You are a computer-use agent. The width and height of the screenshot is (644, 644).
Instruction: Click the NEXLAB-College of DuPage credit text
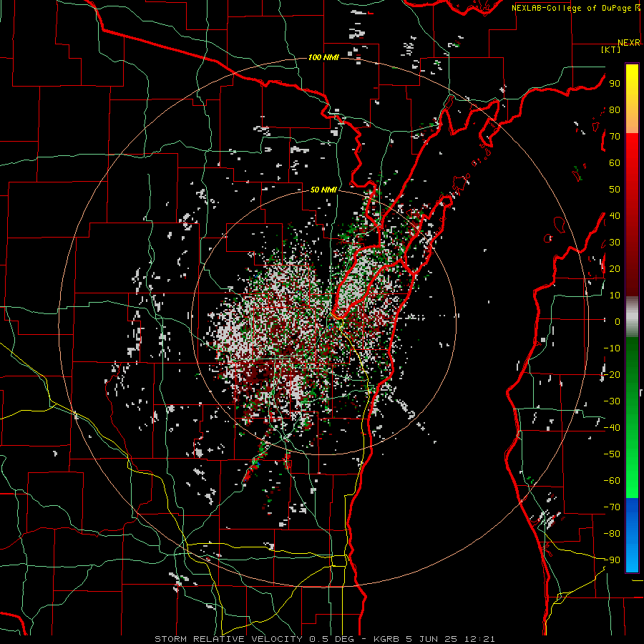pyautogui.click(x=572, y=8)
